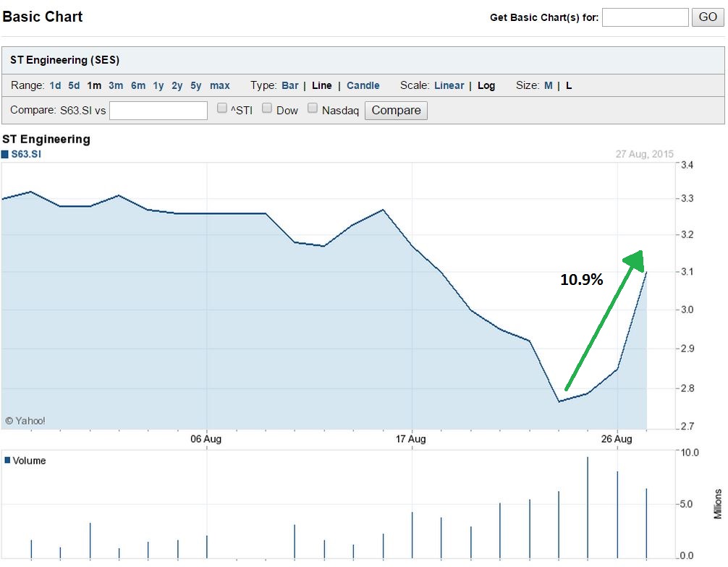Click the 27 Aug, 2015 date label

coord(645,154)
